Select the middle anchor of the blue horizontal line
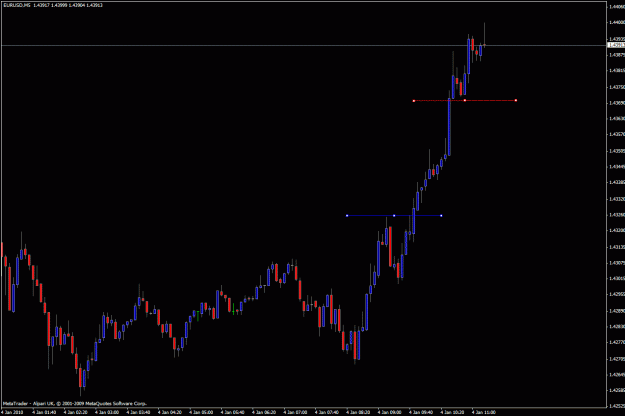This screenshot has width=625, height=416. coord(394,216)
